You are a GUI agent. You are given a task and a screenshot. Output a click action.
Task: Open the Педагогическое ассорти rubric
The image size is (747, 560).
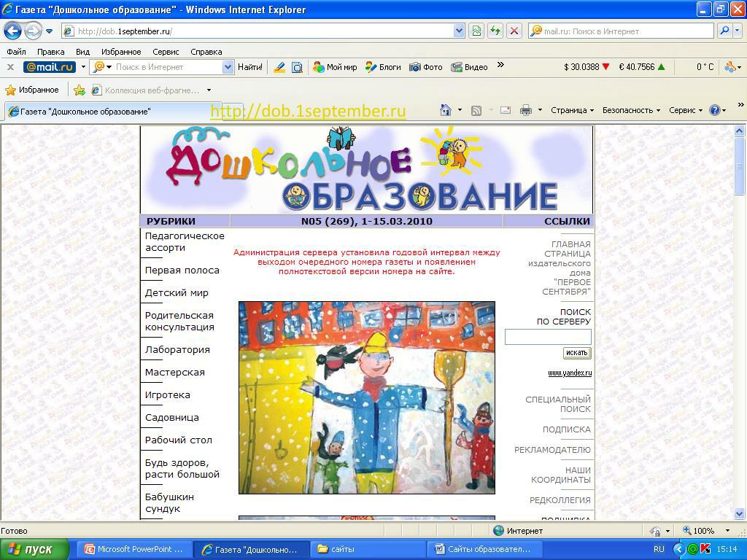tap(185, 242)
